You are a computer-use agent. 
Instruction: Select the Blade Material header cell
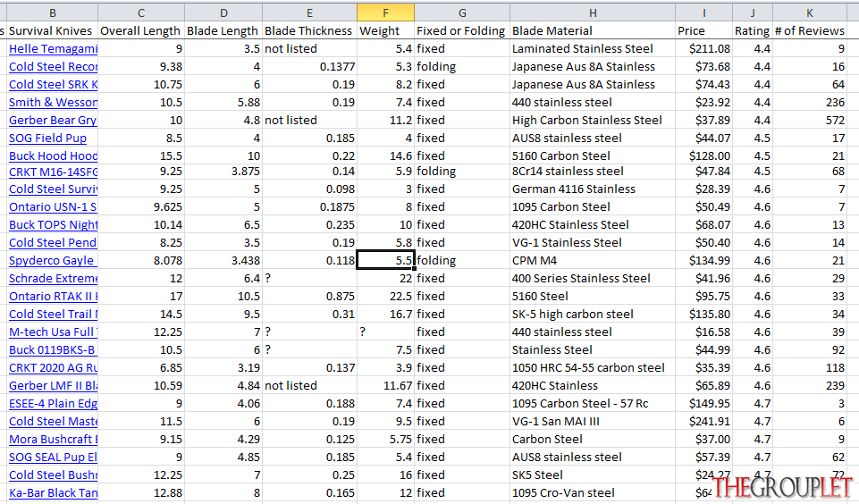click(593, 31)
